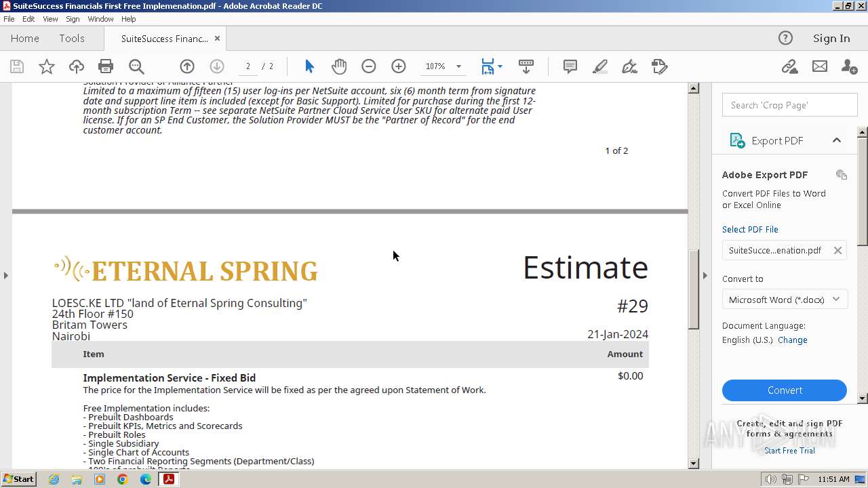This screenshot has height=488, width=868.
Task: Click the page number field
Action: (x=248, y=66)
